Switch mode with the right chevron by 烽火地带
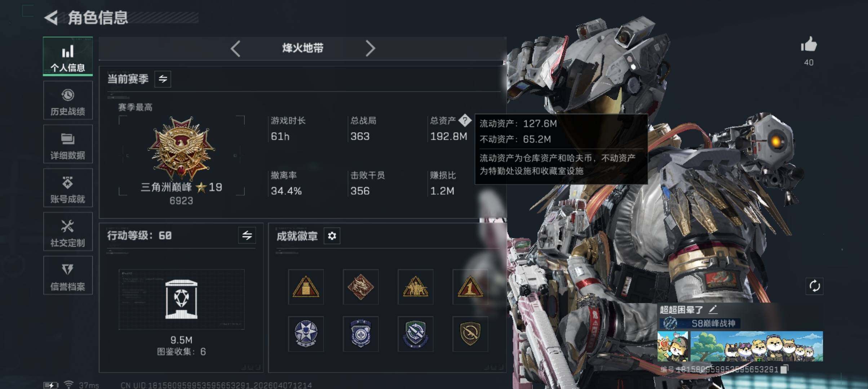Image resolution: width=868 pixels, height=389 pixels. click(x=370, y=48)
